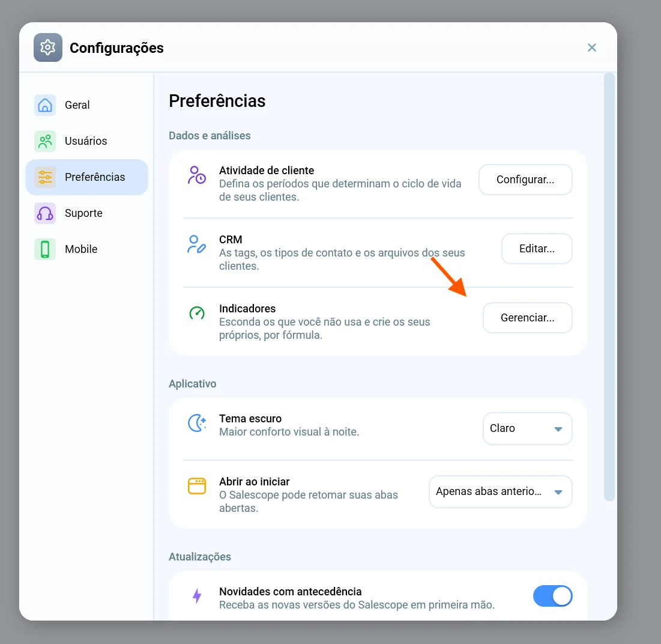Screen dimensions: 661x644
Task: Click the Configurar... button
Action: [x=525, y=180]
